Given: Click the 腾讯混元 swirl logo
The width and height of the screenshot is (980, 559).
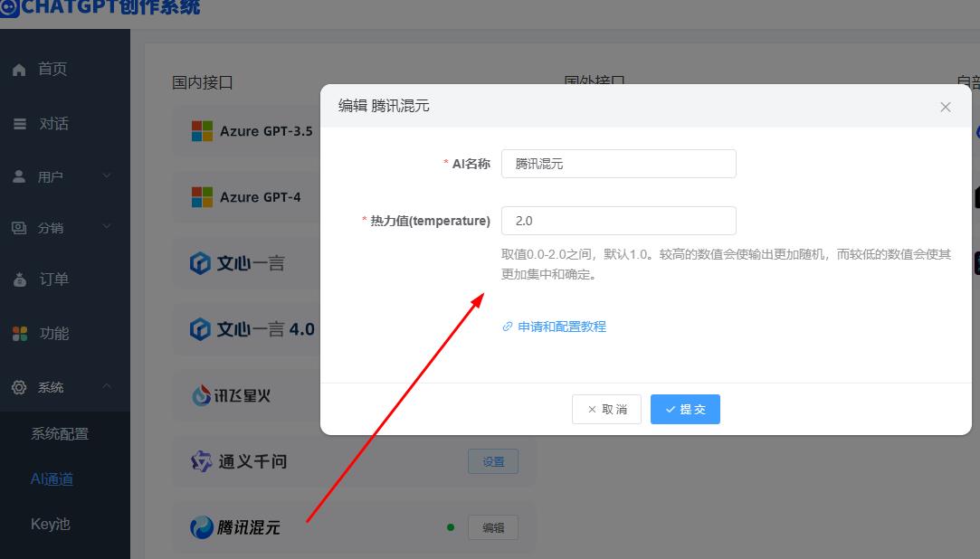Looking at the screenshot, I should 201,527.
